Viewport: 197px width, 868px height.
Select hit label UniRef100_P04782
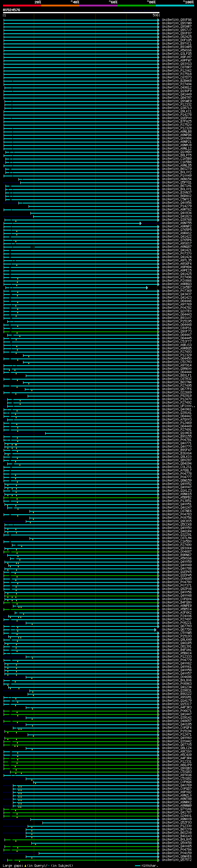point(177,308)
